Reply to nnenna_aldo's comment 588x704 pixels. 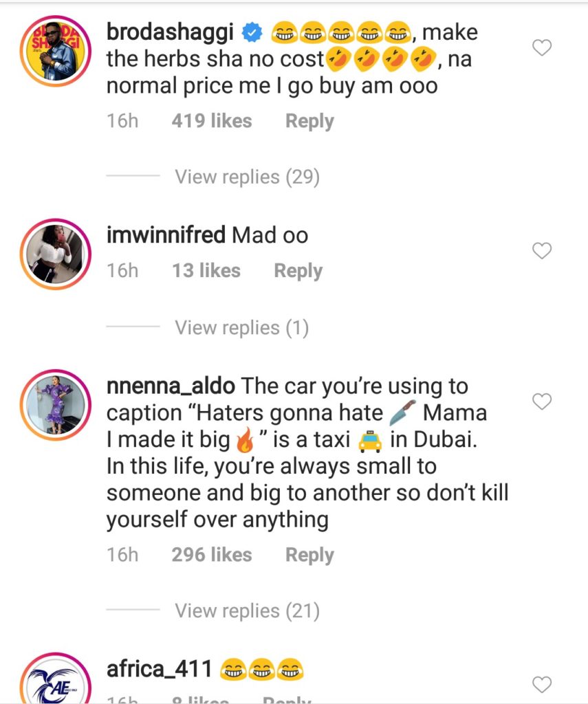click(x=309, y=555)
